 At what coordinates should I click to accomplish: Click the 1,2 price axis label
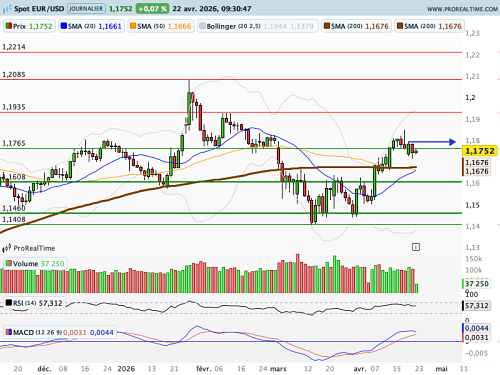470,98
